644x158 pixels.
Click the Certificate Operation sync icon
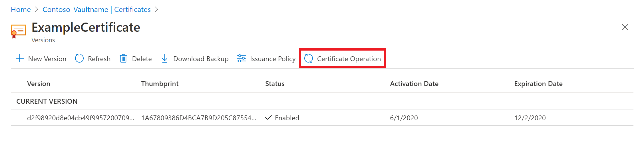(309, 59)
